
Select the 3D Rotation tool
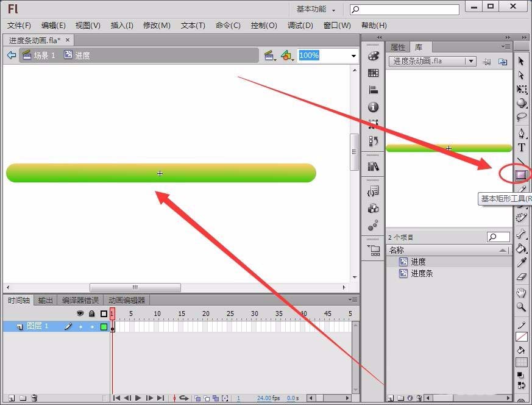click(x=522, y=103)
